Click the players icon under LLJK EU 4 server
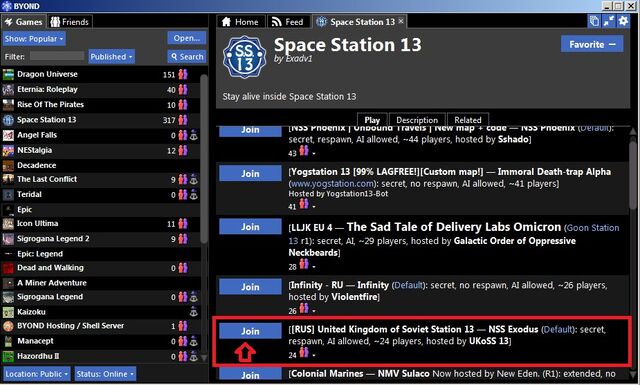 point(304,264)
